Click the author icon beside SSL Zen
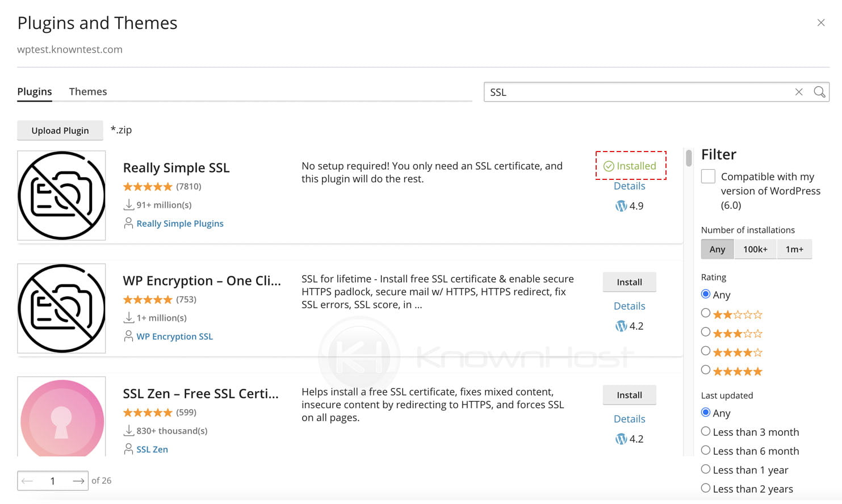The image size is (842, 504). tap(128, 448)
